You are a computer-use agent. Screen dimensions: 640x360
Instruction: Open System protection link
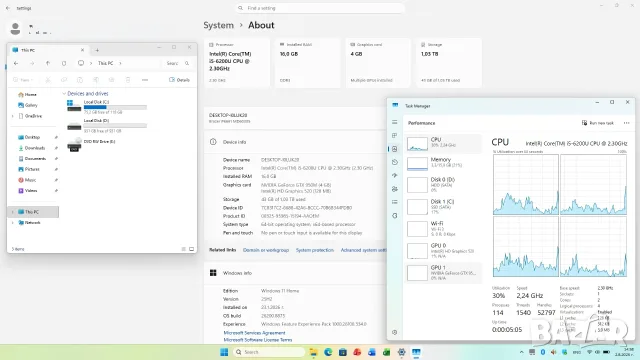tap(315, 250)
